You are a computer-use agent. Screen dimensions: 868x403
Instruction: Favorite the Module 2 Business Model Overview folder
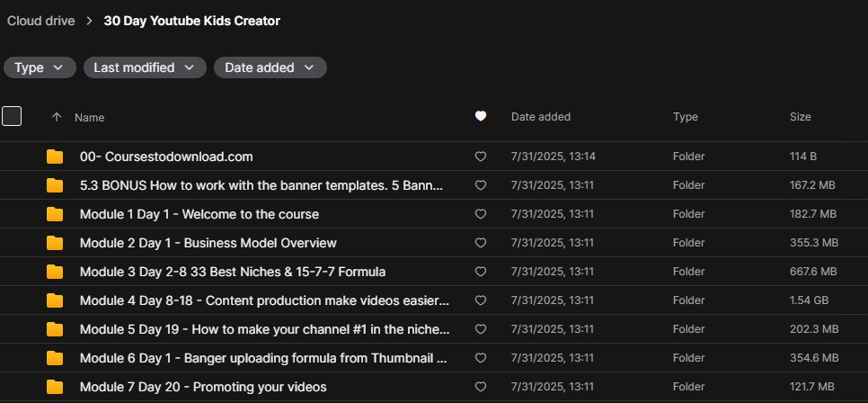coord(481,243)
